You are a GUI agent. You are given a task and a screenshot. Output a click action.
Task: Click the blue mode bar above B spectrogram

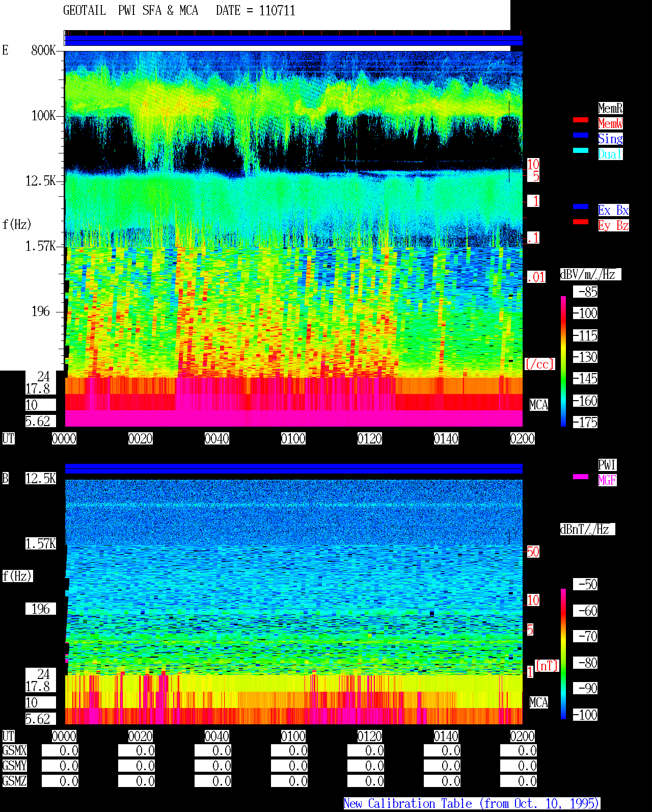pos(293,469)
